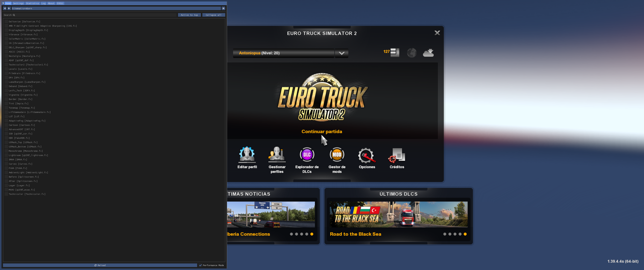Select 'UIMask_Top [UIMask.fx]' row
This screenshot has height=270, width=644.
pos(23,142)
